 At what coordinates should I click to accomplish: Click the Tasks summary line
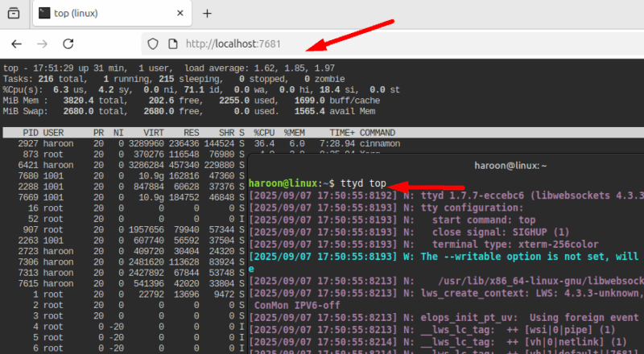174,79
